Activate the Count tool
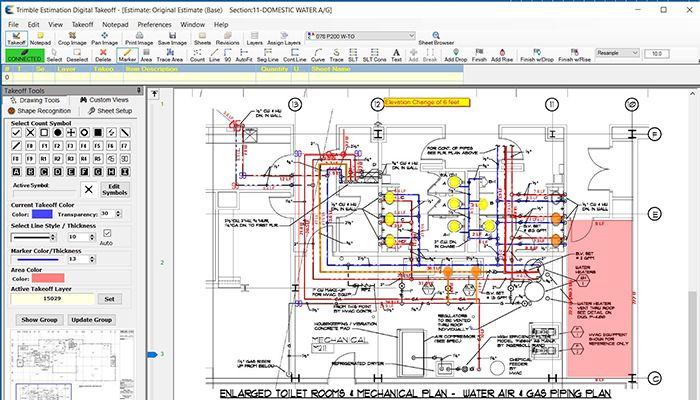The width and height of the screenshot is (700, 400). 198,55
